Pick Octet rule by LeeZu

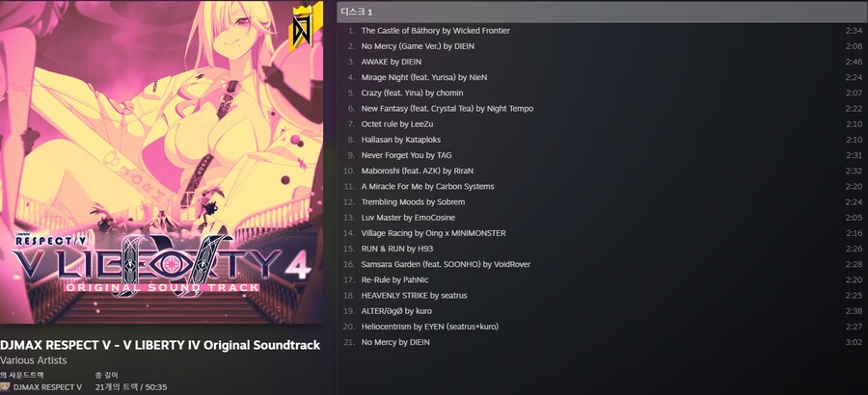(x=602, y=124)
